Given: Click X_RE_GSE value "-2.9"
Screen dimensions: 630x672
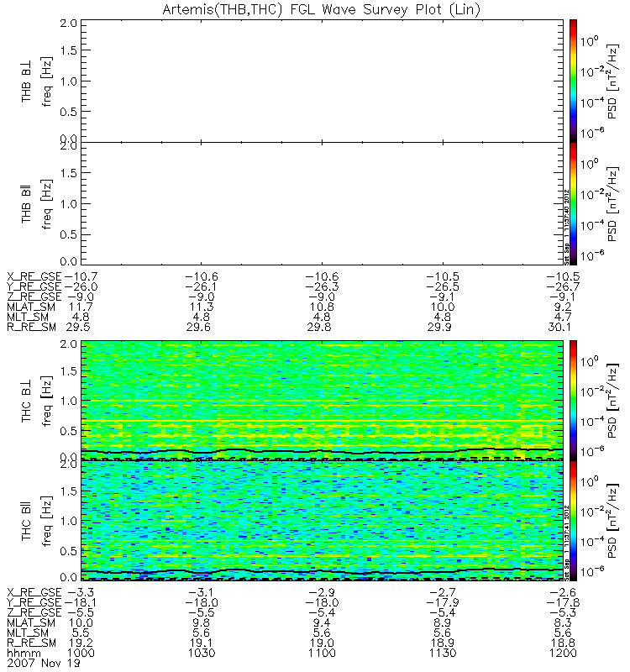Looking at the screenshot, I should [x=322, y=592].
